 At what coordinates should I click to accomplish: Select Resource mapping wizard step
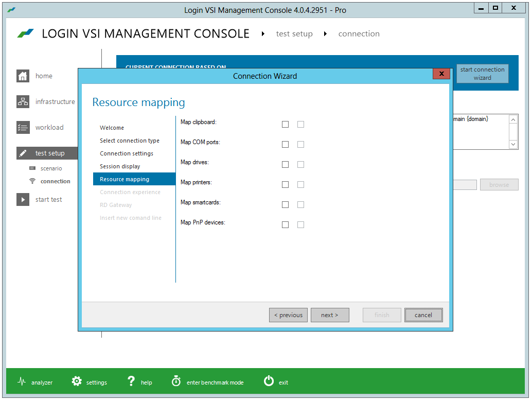click(x=134, y=179)
